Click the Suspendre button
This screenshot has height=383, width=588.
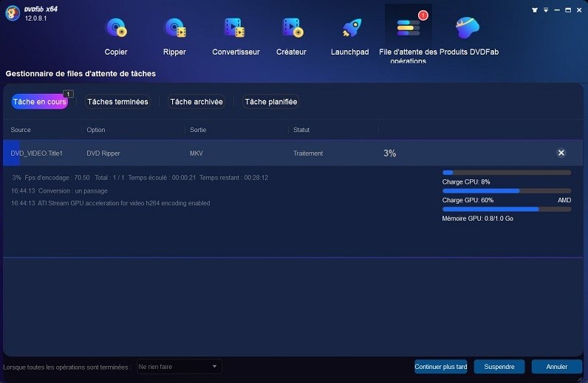click(499, 367)
